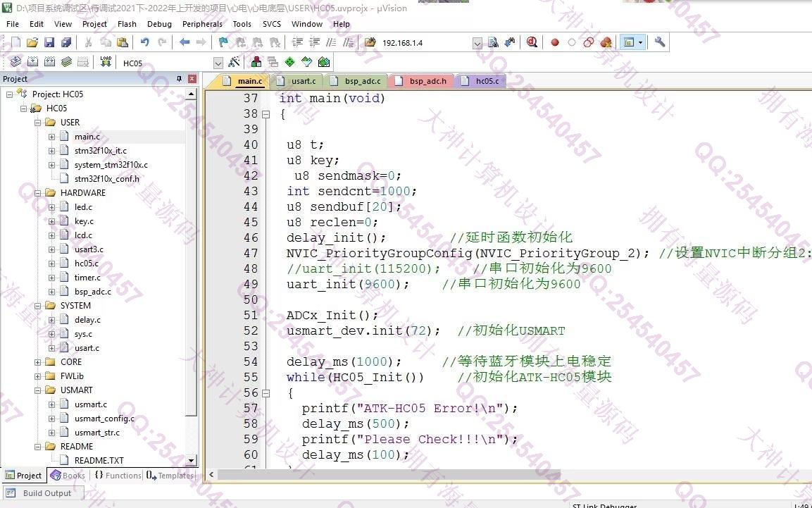Open Manage Project Items icon
This screenshot has width=812, height=508.
tap(256, 62)
